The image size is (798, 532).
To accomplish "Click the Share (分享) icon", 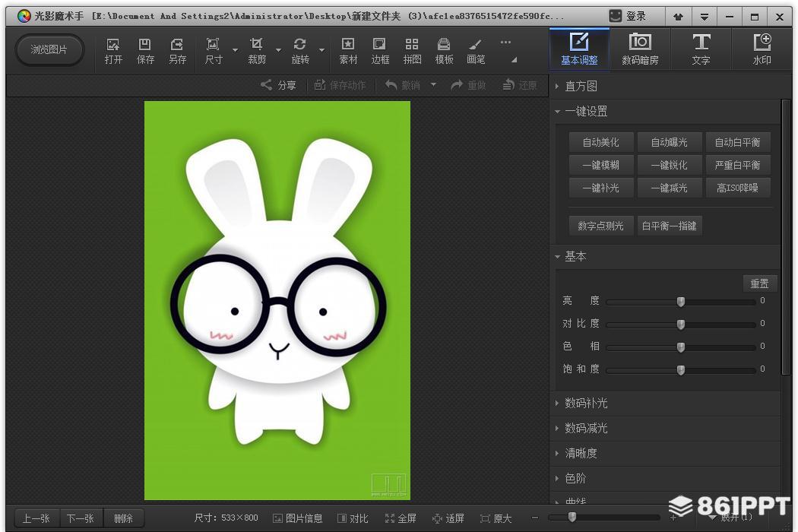I will [x=266, y=84].
